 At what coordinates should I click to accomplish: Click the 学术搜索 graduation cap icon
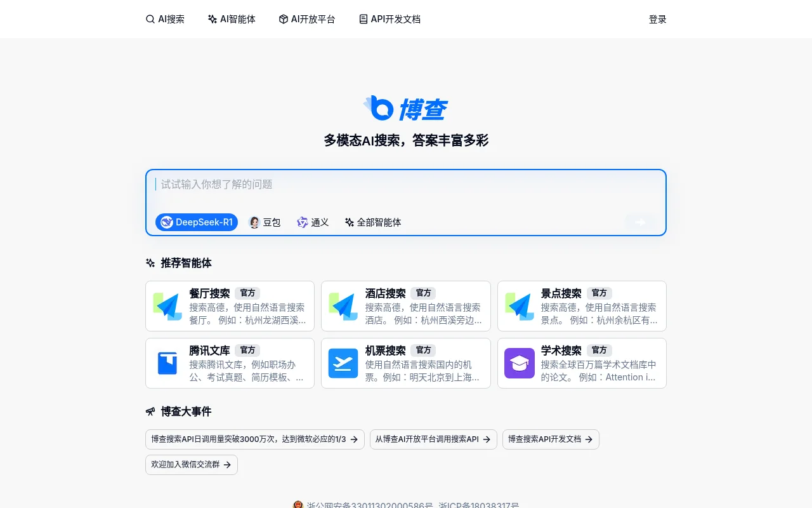(519, 363)
